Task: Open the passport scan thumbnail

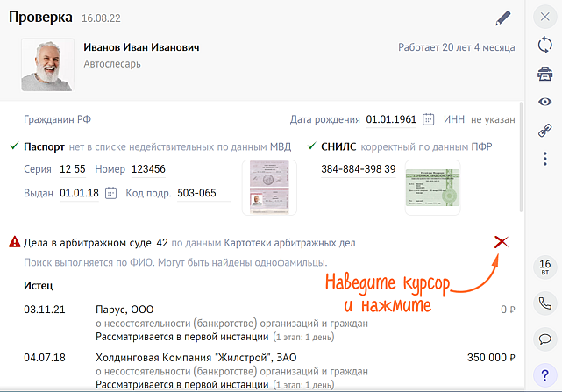Action: 269,188
